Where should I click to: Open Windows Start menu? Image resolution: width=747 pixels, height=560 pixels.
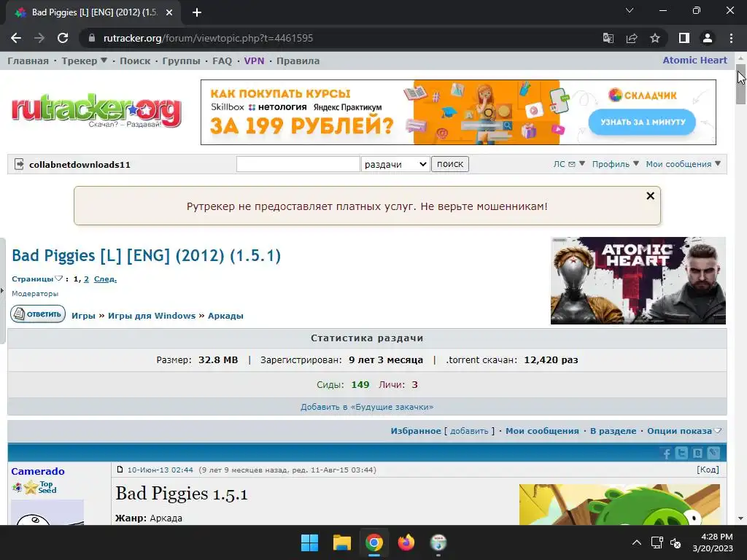click(309, 542)
